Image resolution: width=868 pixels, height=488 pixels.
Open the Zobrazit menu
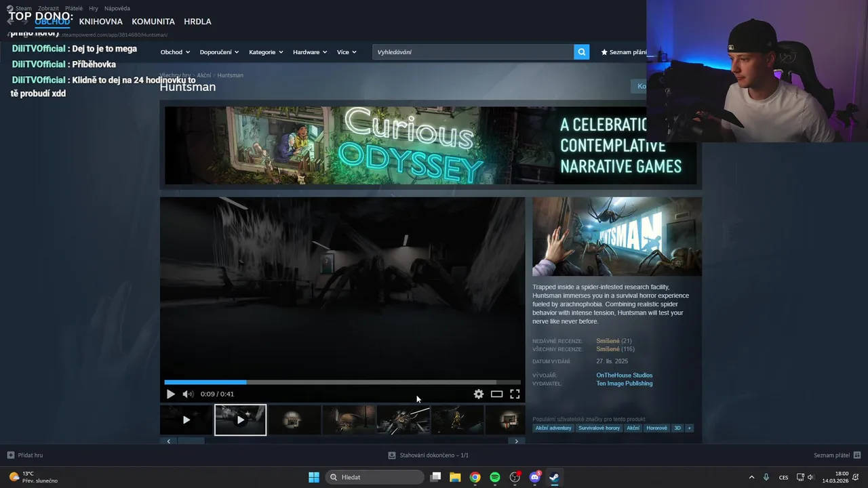pos(47,8)
